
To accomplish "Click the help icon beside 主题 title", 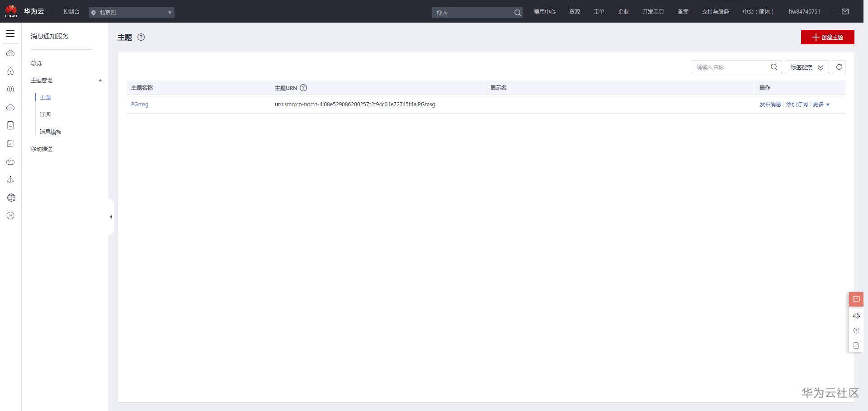I will pyautogui.click(x=141, y=37).
